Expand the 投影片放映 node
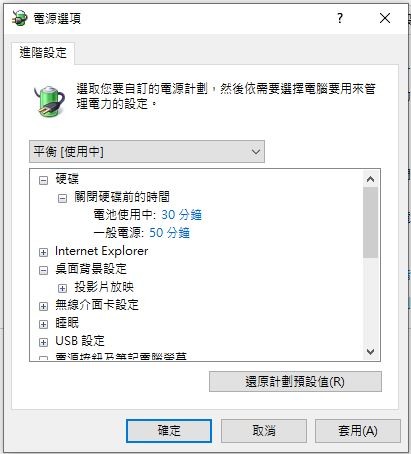 (x=62, y=288)
